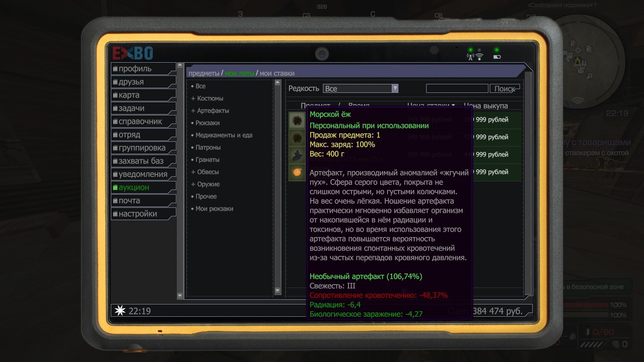Expand the Костюмы category

[x=207, y=99]
